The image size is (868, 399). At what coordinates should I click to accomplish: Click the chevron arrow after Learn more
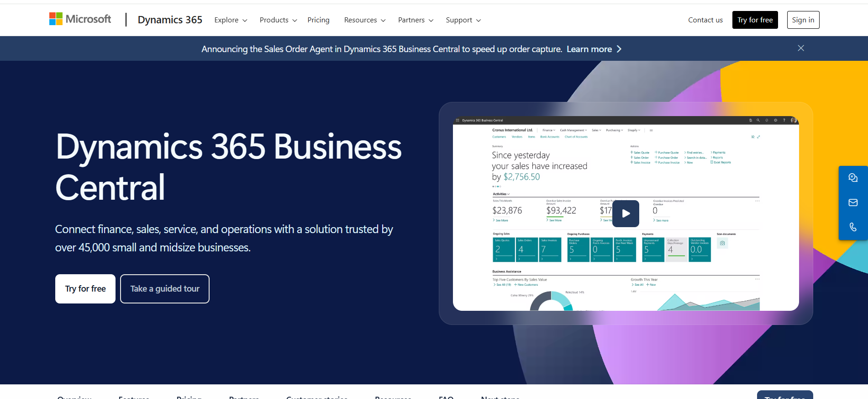[x=619, y=49]
